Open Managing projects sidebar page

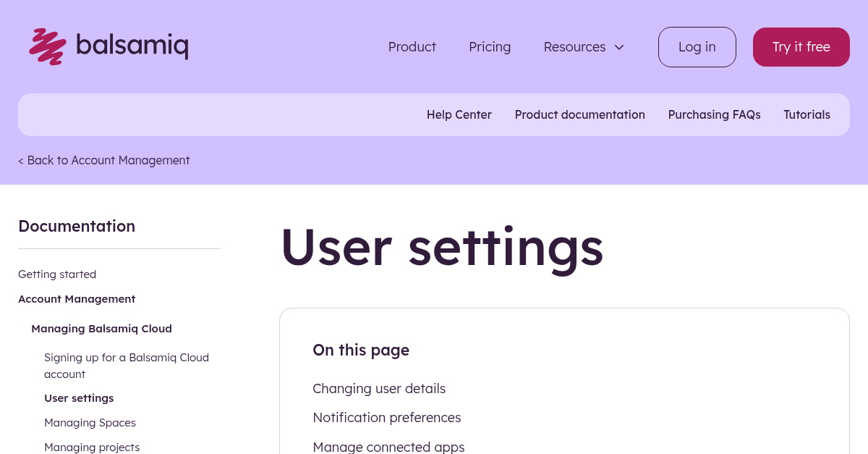(x=92, y=447)
